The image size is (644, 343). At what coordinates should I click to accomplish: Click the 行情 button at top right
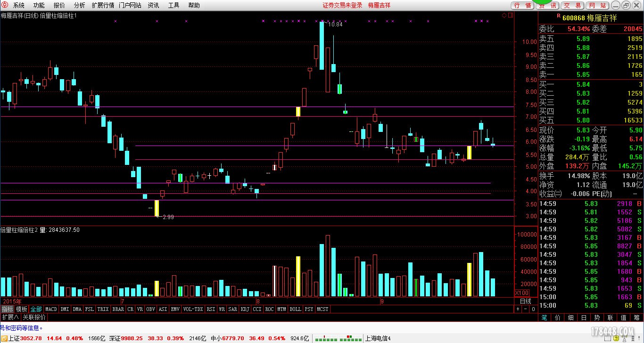pyautogui.click(x=522, y=5)
